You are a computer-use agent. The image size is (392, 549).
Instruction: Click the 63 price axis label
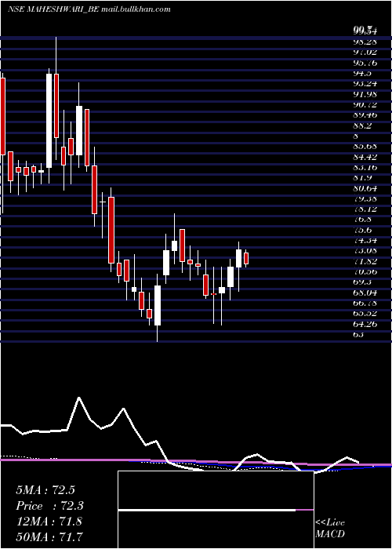pos(358,334)
